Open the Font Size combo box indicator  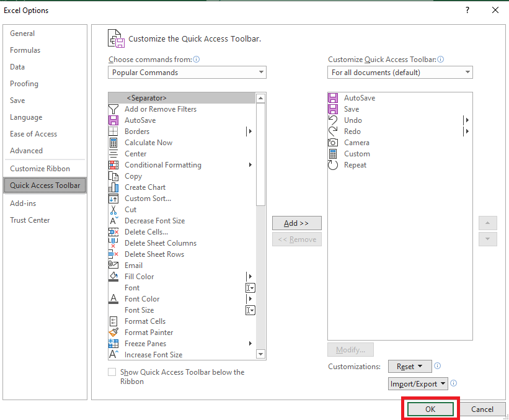point(250,310)
